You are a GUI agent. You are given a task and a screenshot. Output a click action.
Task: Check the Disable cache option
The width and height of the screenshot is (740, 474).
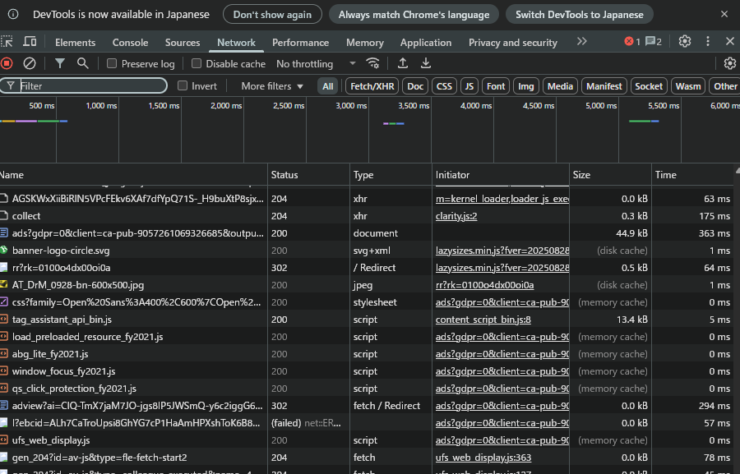click(x=197, y=64)
